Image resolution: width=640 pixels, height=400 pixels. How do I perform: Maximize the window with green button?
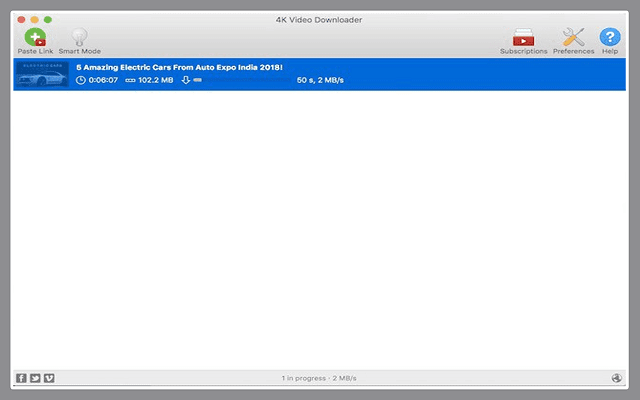click(48, 19)
